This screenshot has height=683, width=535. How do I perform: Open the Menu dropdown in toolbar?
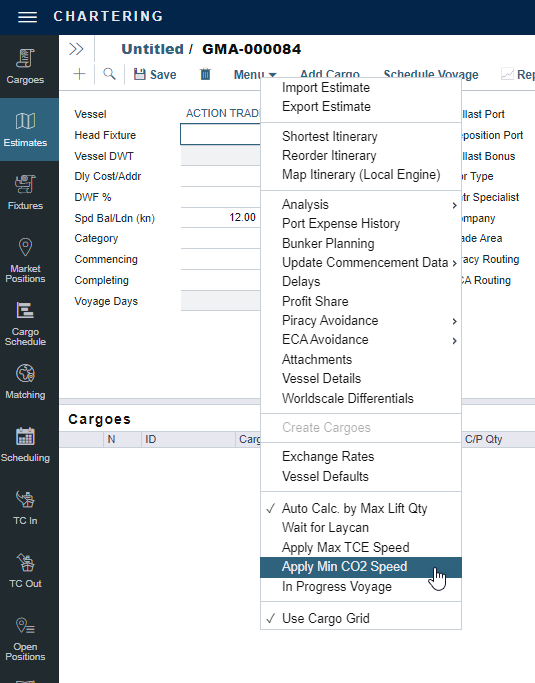coord(255,74)
